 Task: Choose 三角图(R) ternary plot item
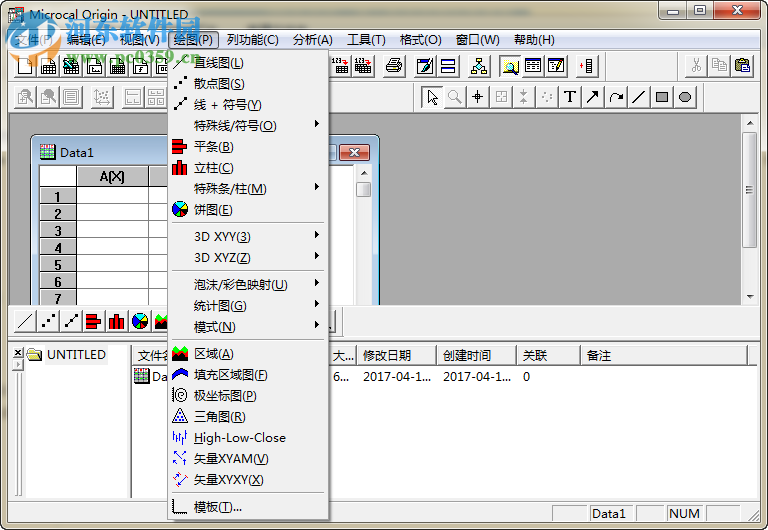tap(248, 417)
